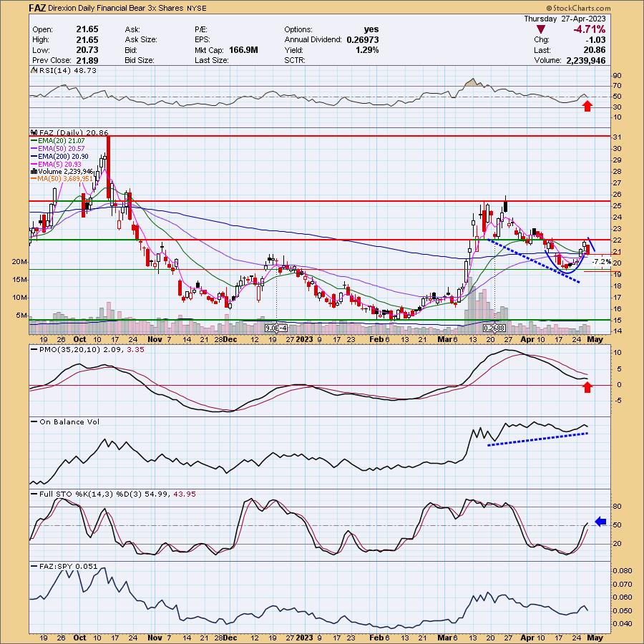Click the NYSE exchange label
644x644 pixels.
click(196, 8)
